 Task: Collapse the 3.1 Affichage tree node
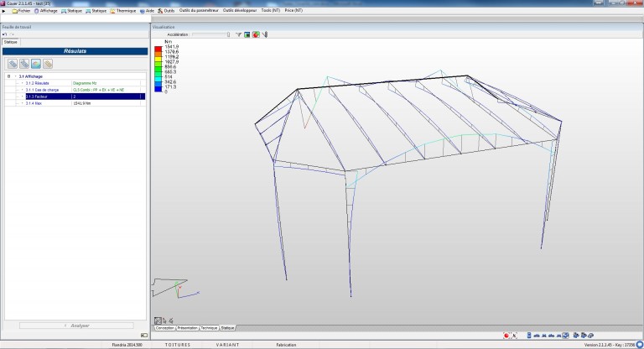point(8,76)
